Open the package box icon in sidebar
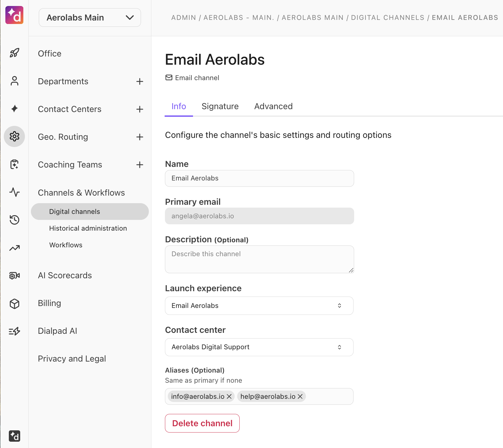 [15, 304]
